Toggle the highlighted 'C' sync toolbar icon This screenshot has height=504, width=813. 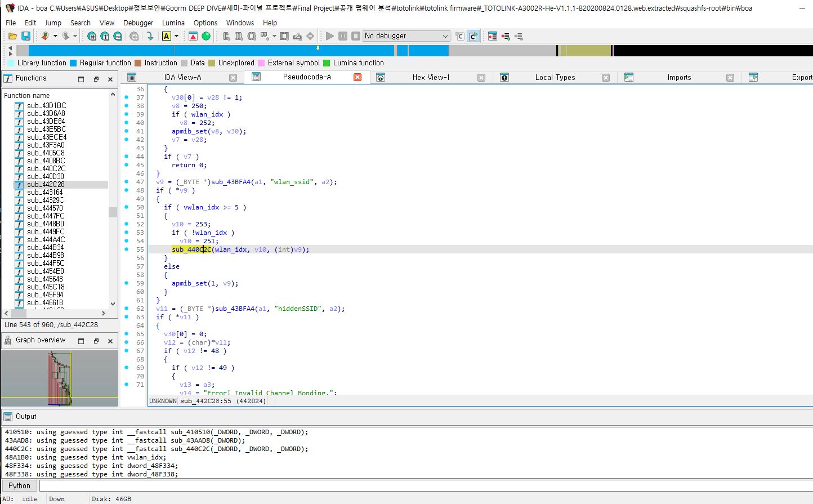pos(473,36)
